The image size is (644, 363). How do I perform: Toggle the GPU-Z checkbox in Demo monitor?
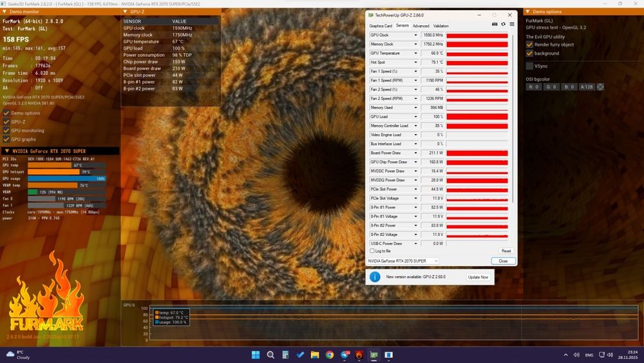coord(6,122)
